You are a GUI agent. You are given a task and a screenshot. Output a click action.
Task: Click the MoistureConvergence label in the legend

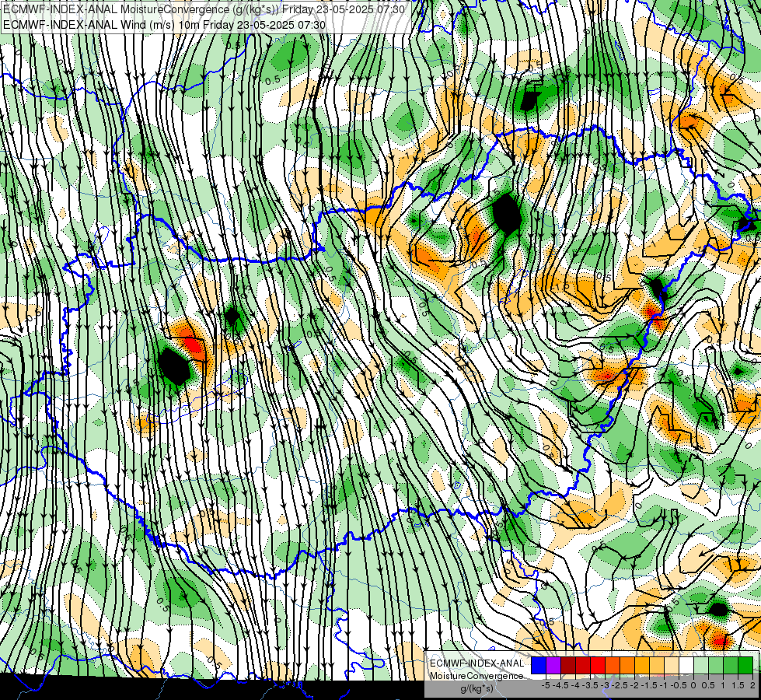[x=476, y=676]
